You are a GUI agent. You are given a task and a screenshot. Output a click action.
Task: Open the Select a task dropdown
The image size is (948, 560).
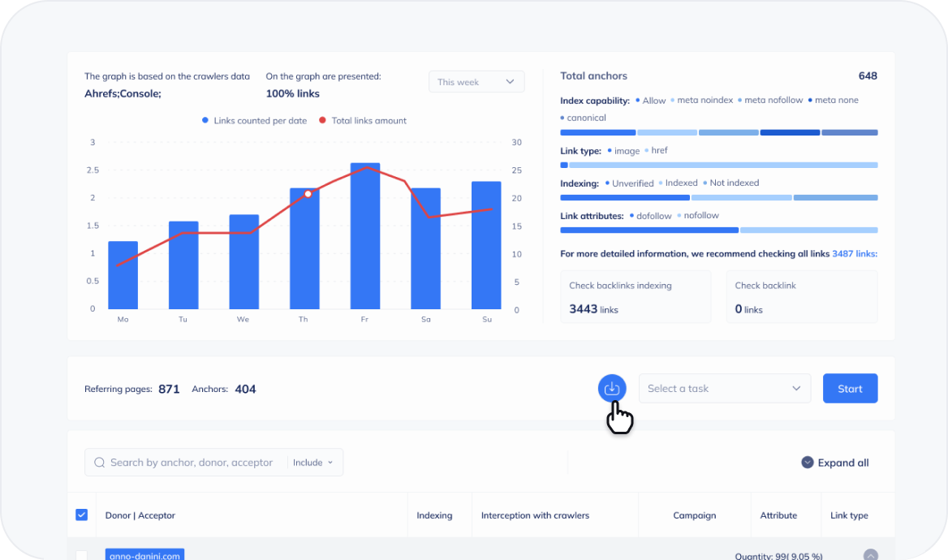724,388
